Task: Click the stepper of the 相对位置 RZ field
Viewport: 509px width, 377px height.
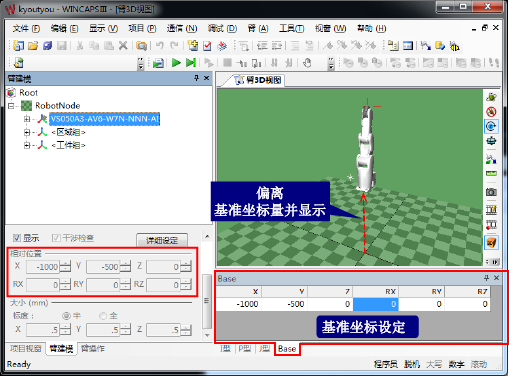Action: tap(186, 285)
